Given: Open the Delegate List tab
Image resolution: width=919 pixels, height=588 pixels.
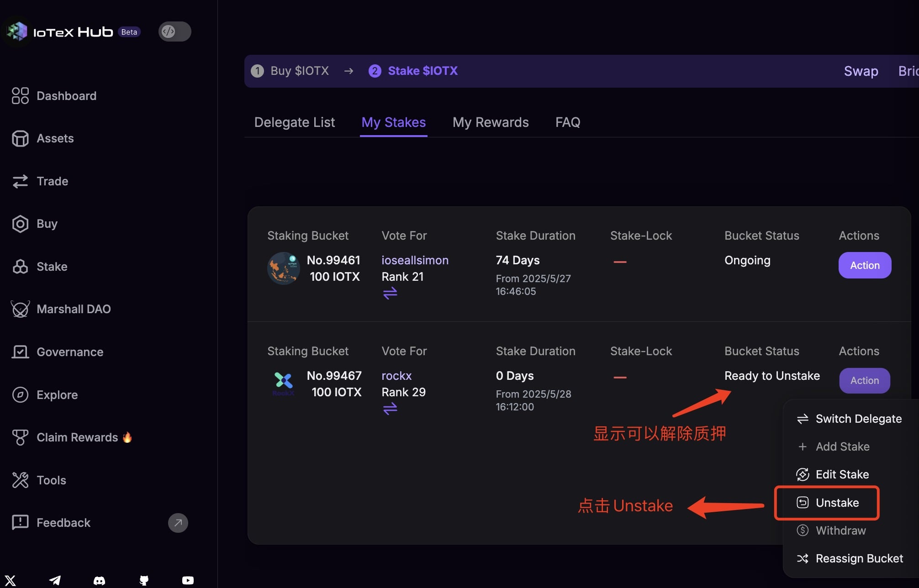Looking at the screenshot, I should [x=294, y=122].
